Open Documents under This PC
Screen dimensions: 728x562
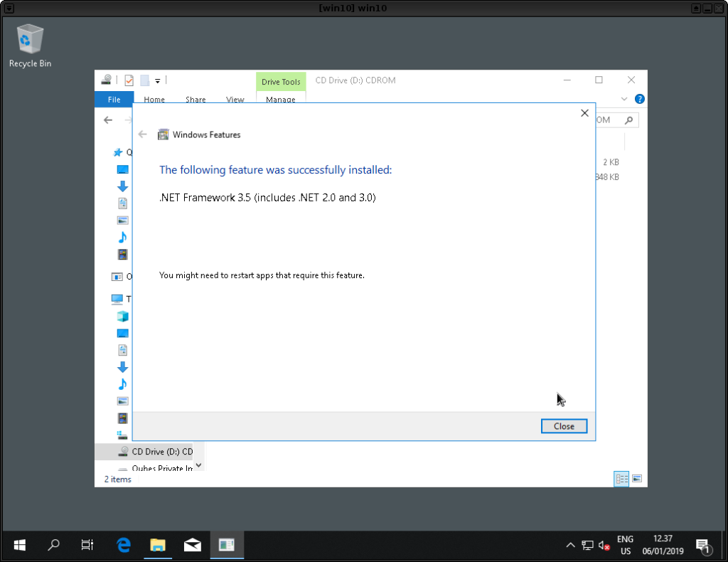pyautogui.click(x=122, y=350)
